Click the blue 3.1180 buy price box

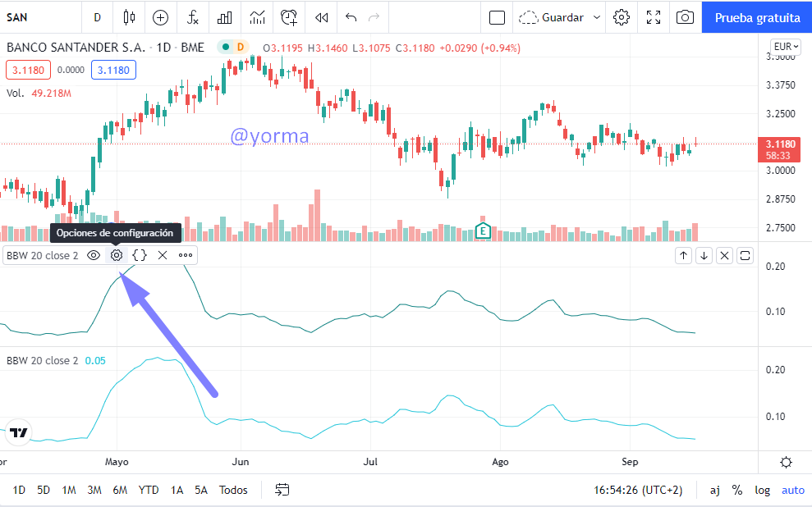tap(113, 70)
